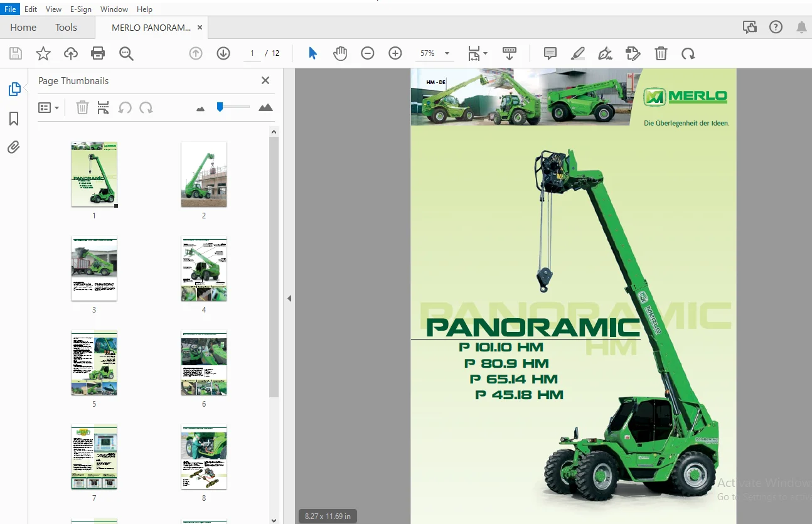Select page 3 thumbnail
Viewport: 812px width, 524px height.
click(94, 269)
